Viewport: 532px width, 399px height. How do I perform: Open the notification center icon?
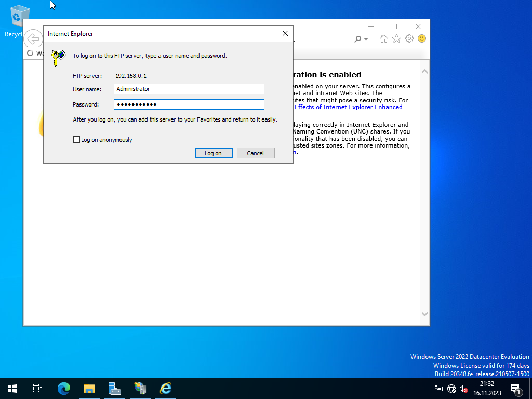(x=515, y=389)
